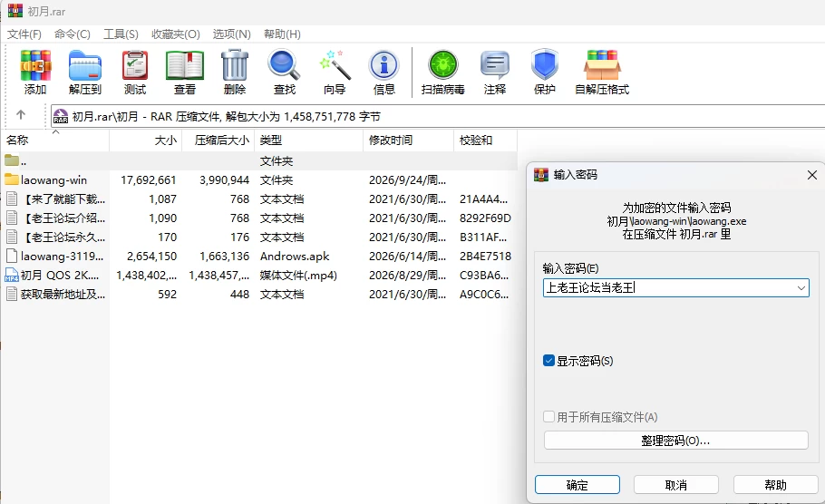Click inside the password input field
Screen dimensions: 825x504
(668, 287)
